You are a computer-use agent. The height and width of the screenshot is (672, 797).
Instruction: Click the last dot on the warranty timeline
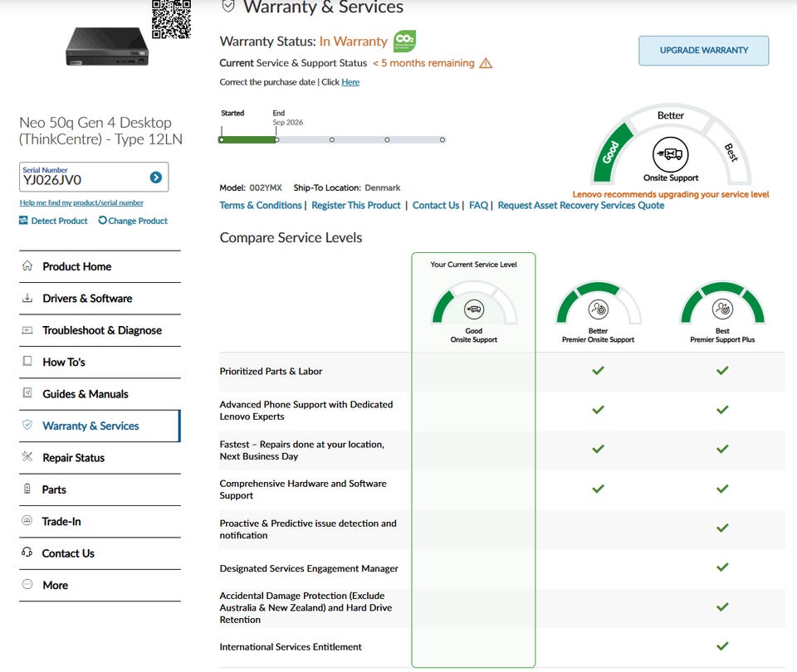click(443, 139)
